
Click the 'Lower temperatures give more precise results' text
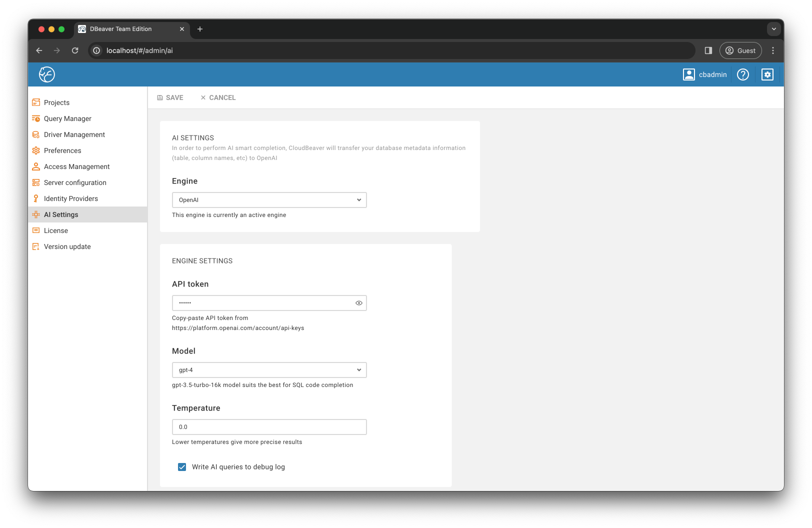coord(237,442)
